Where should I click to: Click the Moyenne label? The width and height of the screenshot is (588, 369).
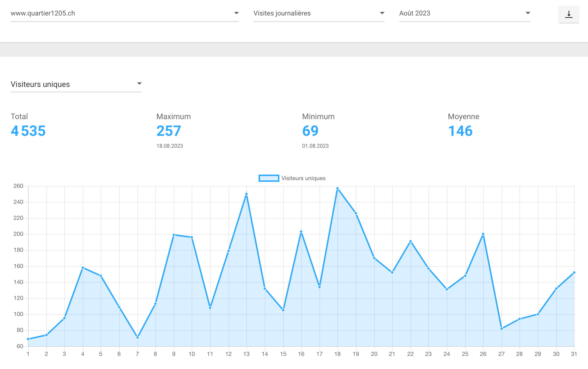coord(463,116)
